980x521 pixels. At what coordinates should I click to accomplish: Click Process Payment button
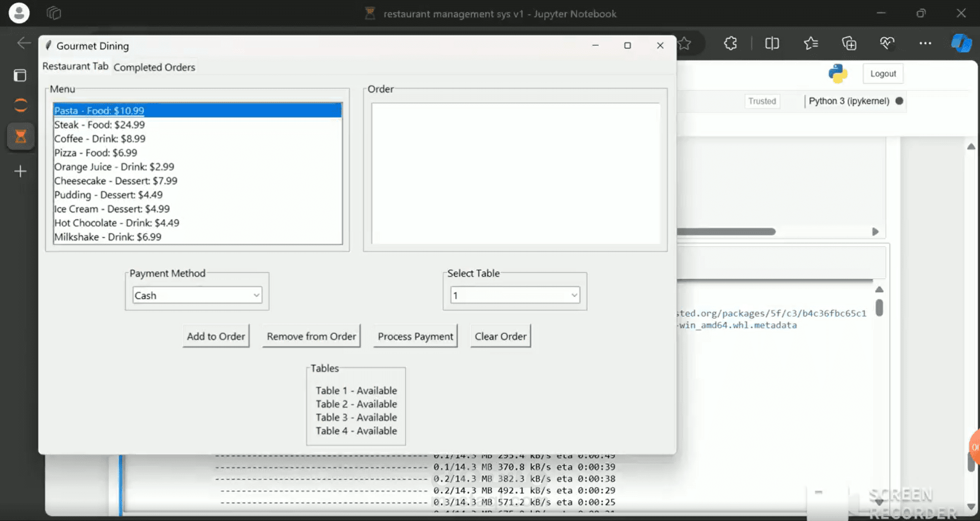(x=415, y=336)
